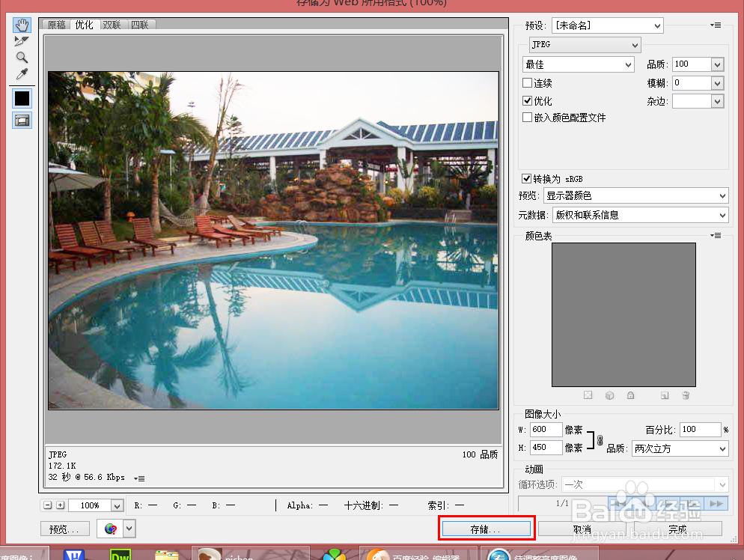Click the H height field showing 450

point(546,448)
